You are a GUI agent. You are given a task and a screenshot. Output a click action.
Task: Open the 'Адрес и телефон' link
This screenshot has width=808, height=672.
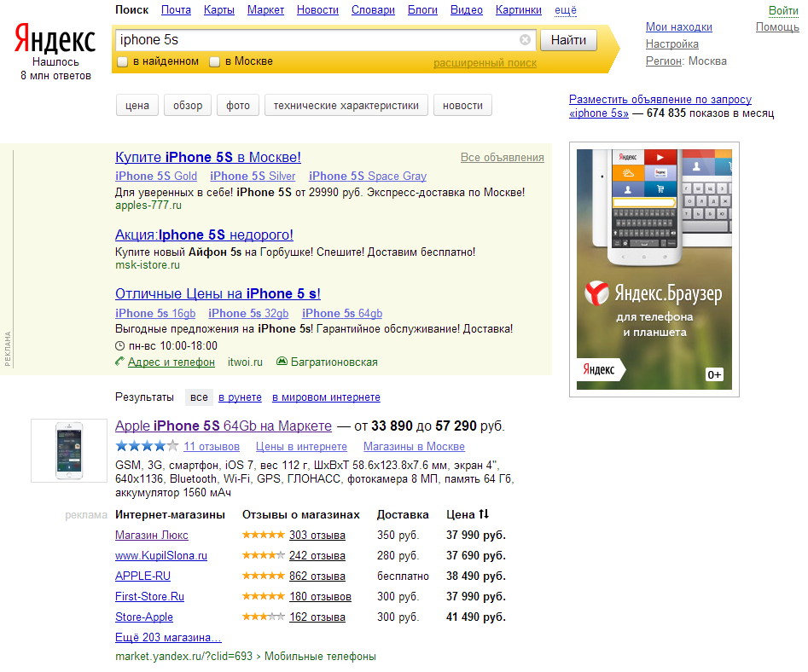point(171,362)
